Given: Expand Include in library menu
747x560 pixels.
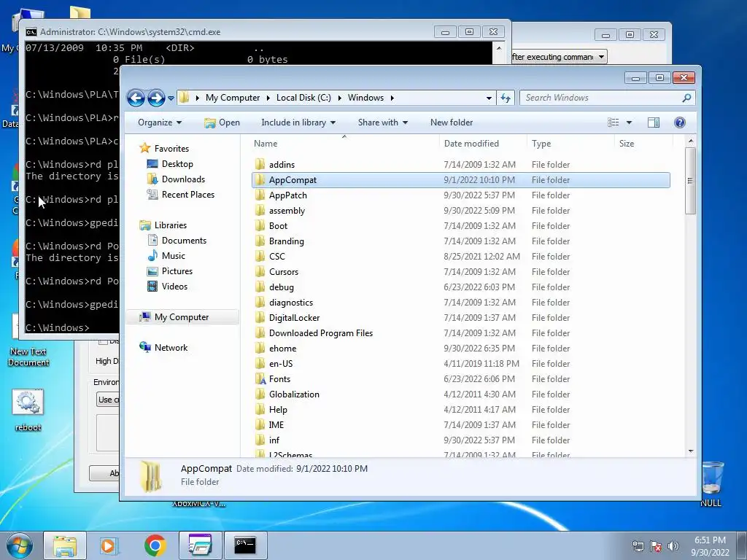Looking at the screenshot, I should [298, 122].
